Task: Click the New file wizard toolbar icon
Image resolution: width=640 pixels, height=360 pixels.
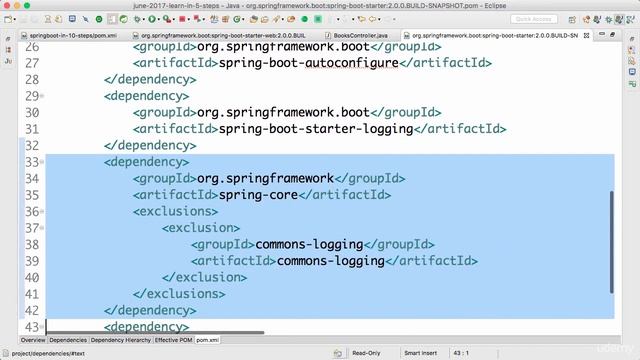Action: click(x=8, y=19)
